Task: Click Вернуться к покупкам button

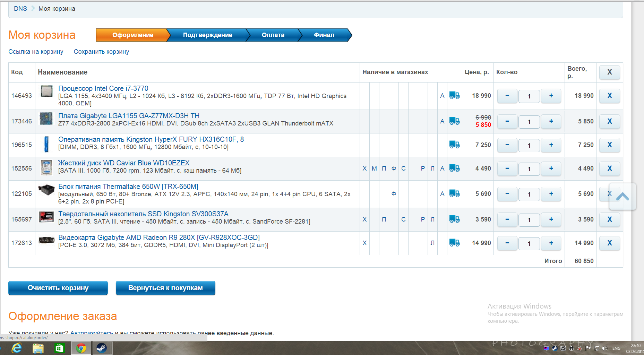Action: 165,288
